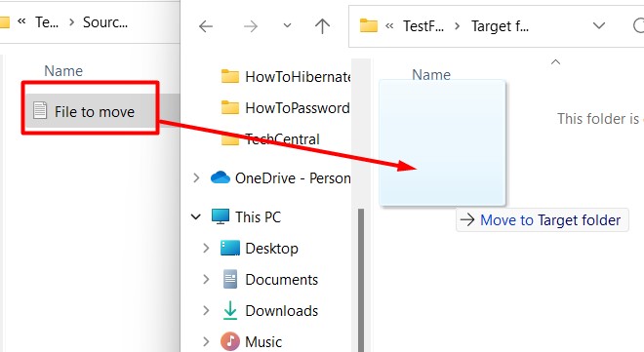
Task: Open the HowToPassword folder
Action: click(x=298, y=108)
